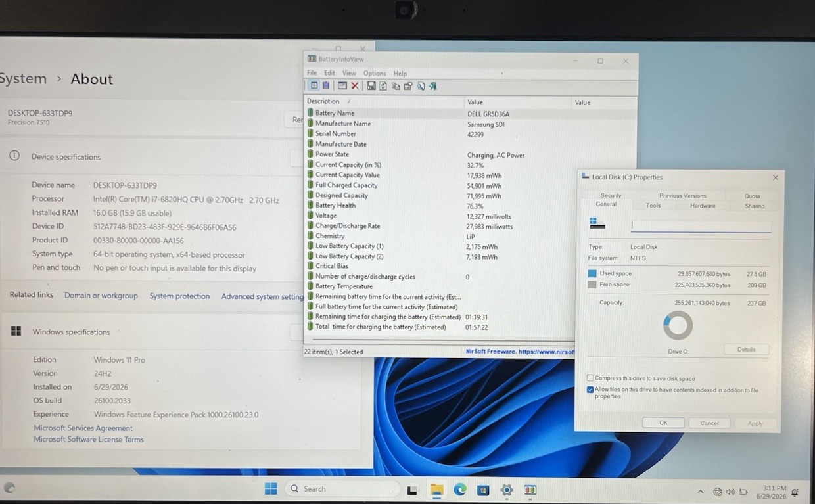Open the Help menu in BatteryInfoView
Viewport: 815px width, 504px height.
(400, 73)
